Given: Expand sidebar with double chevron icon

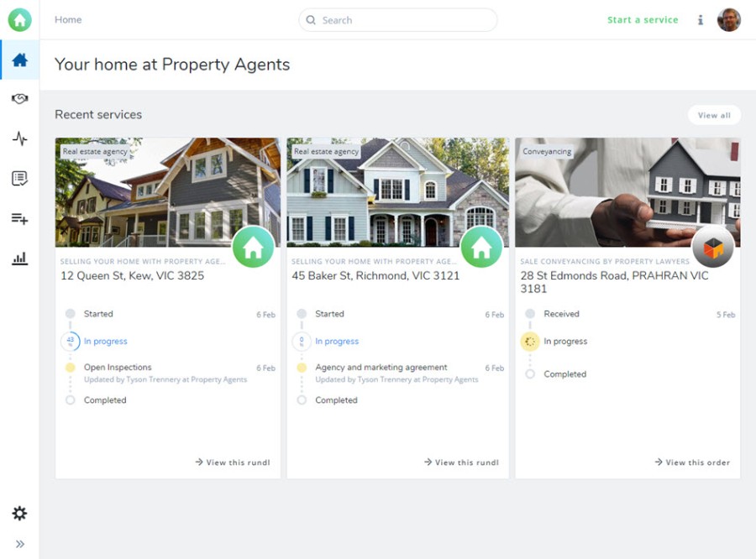Looking at the screenshot, I should (20, 544).
